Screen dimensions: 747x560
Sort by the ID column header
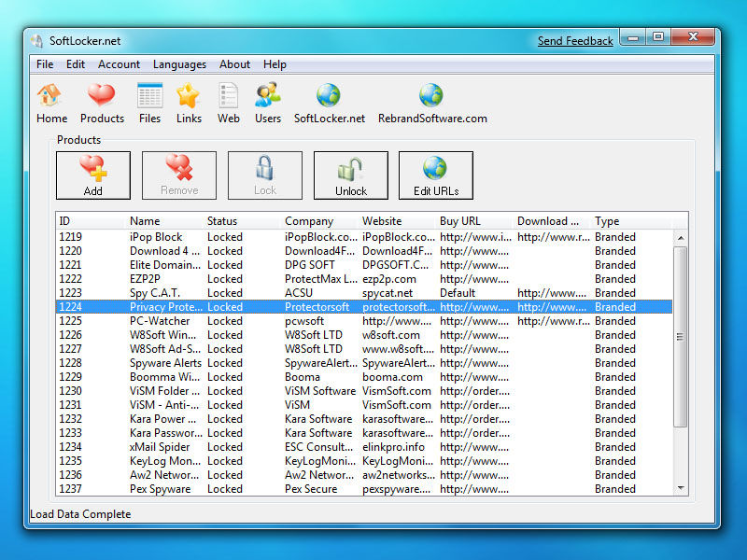[92, 221]
